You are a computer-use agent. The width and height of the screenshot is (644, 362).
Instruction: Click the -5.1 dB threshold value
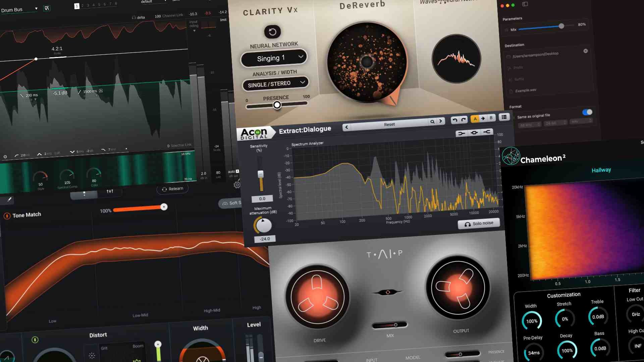[60, 93]
